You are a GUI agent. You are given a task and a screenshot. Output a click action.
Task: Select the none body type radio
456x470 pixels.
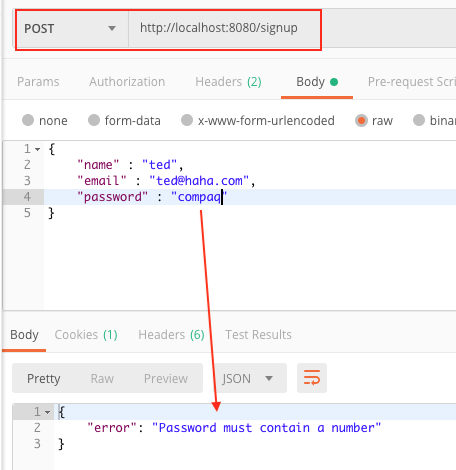point(28,120)
